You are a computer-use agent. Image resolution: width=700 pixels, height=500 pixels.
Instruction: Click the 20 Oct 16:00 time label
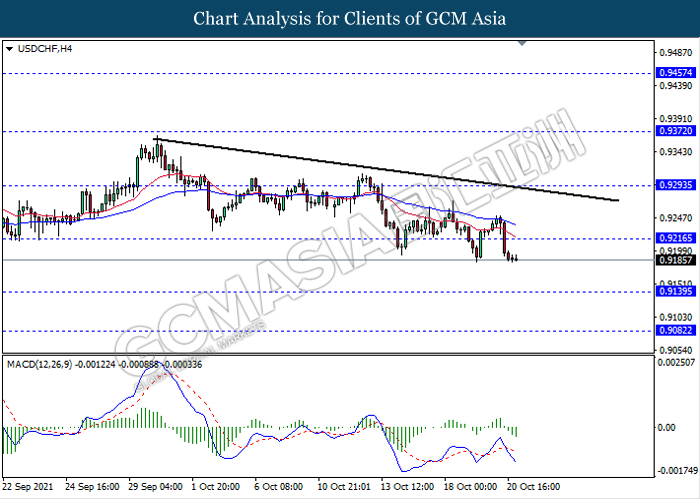pos(533,487)
